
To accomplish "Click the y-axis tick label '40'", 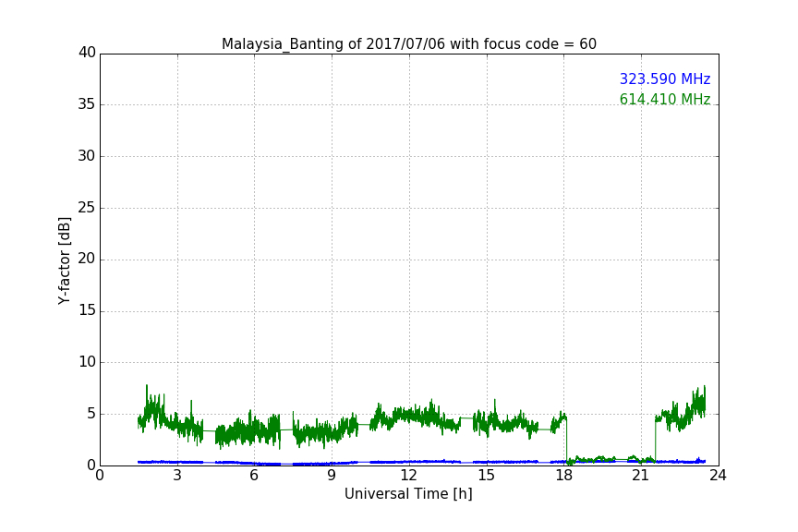I will click(x=87, y=53).
